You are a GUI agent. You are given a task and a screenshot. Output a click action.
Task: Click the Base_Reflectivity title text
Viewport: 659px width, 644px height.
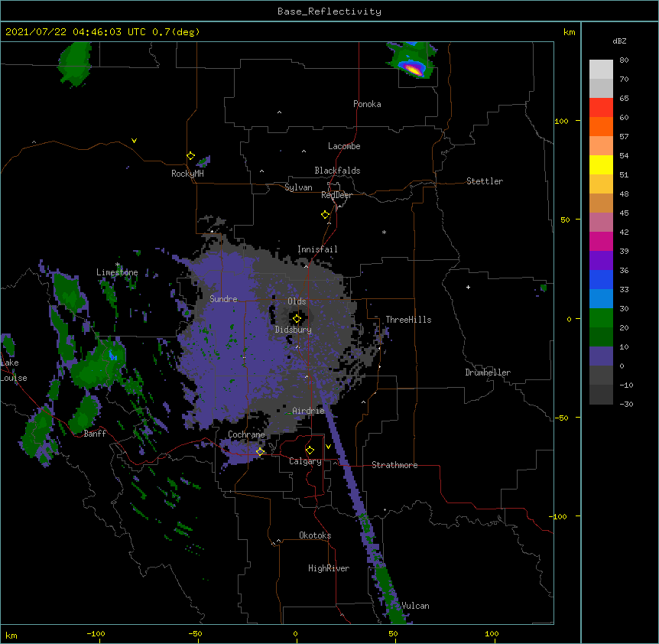click(329, 11)
